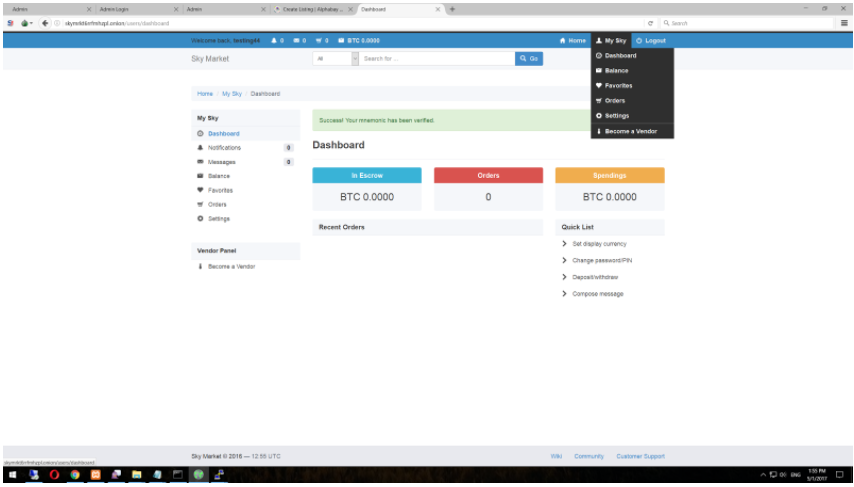This screenshot has width=854, height=487.
Task: Click the orange Spendings card header
Action: (610, 175)
